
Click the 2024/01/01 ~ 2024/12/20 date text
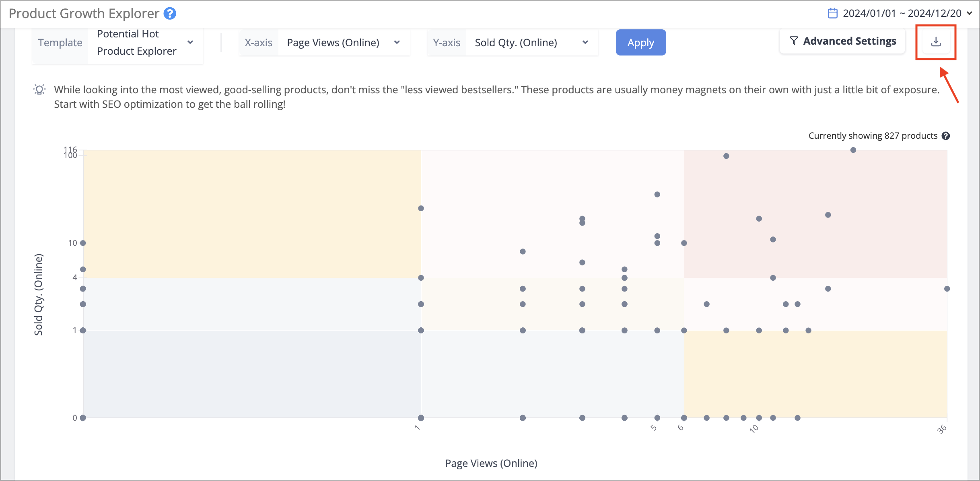(x=902, y=13)
